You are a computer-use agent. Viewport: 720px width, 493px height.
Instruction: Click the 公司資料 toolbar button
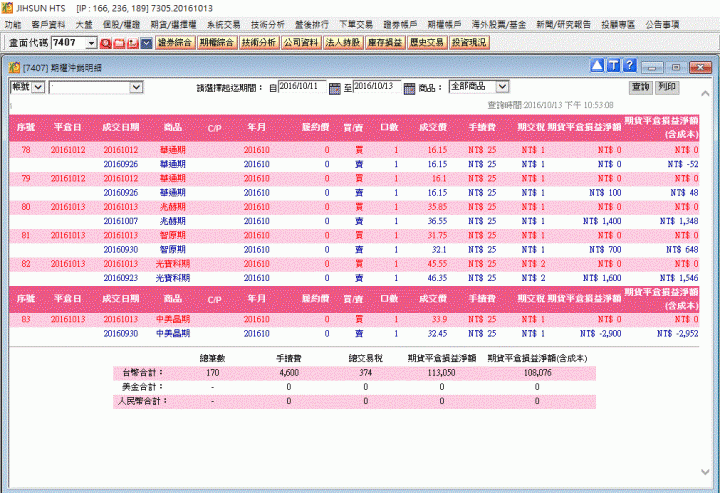(301, 43)
